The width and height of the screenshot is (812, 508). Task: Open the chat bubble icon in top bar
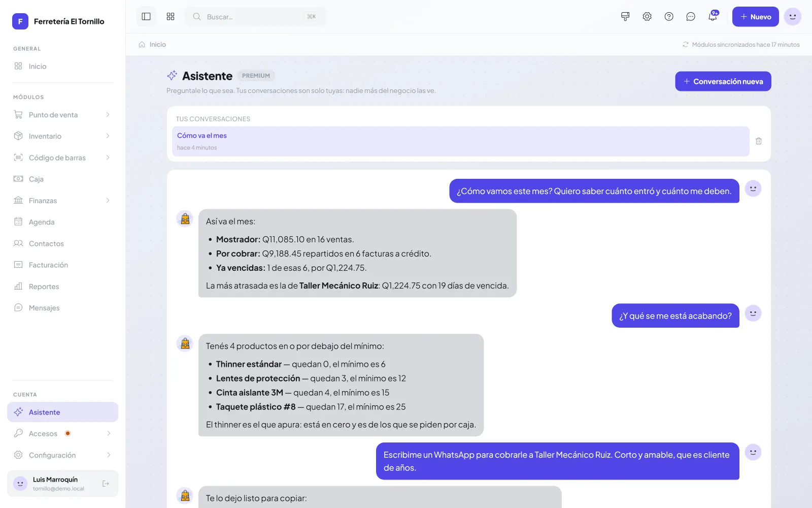(691, 17)
